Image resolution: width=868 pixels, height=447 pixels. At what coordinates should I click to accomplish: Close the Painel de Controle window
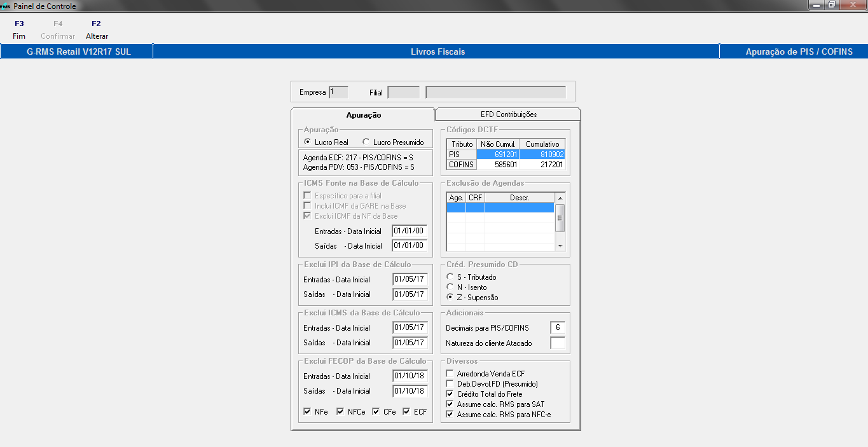point(852,4)
